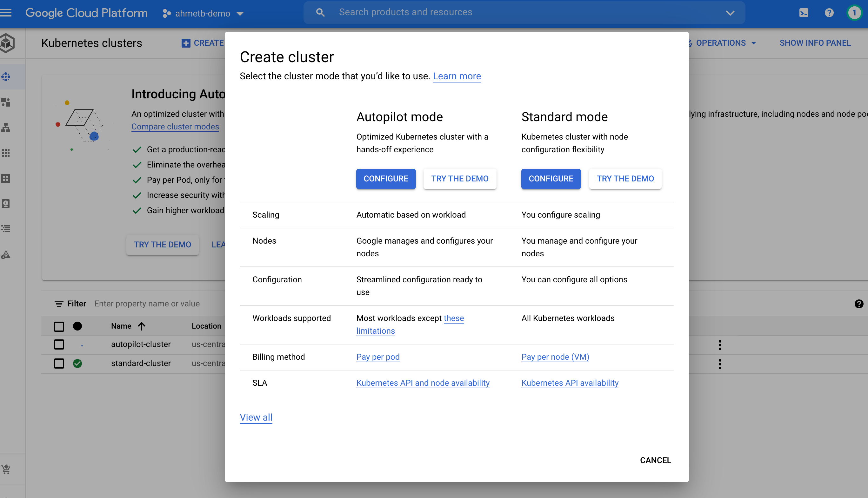
Task: Toggle the top-level select all checkbox
Action: coord(59,326)
